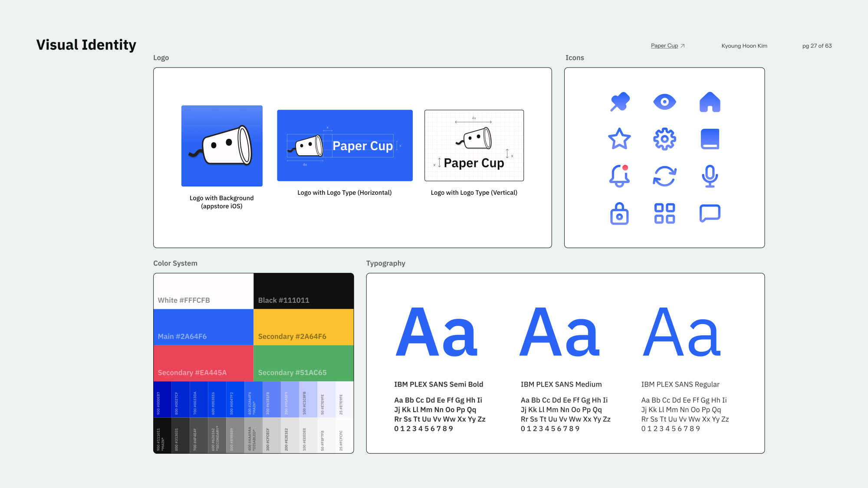Click the four-square grid icon

point(664,213)
